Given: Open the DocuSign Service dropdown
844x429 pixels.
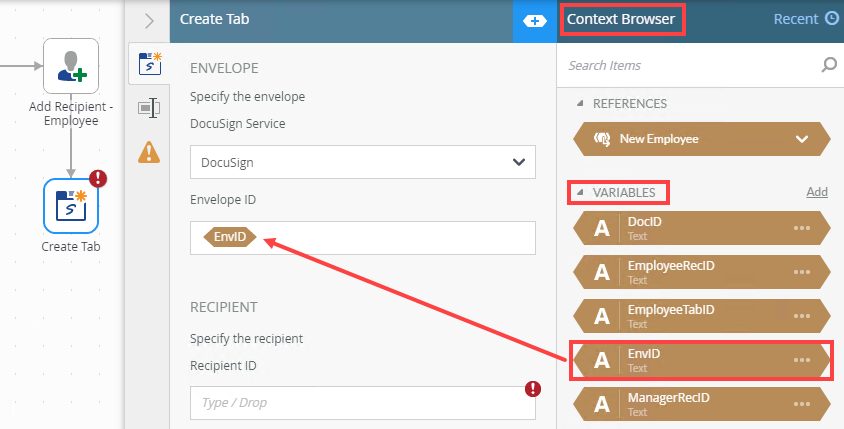Looking at the screenshot, I should pyautogui.click(x=363, y=161).
